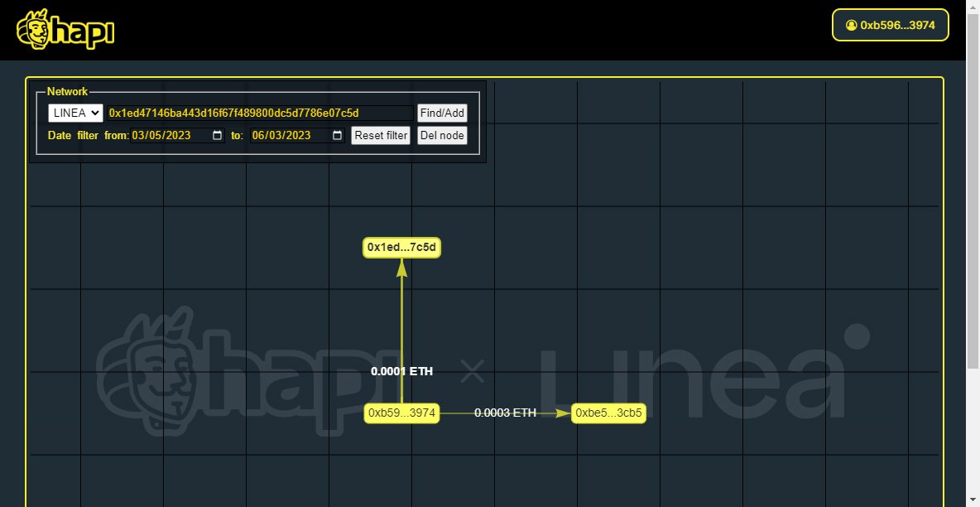This screenshot has width=980, height=507.
Task: Open the 0xb596...3974 account button
Action: point(890,25)
